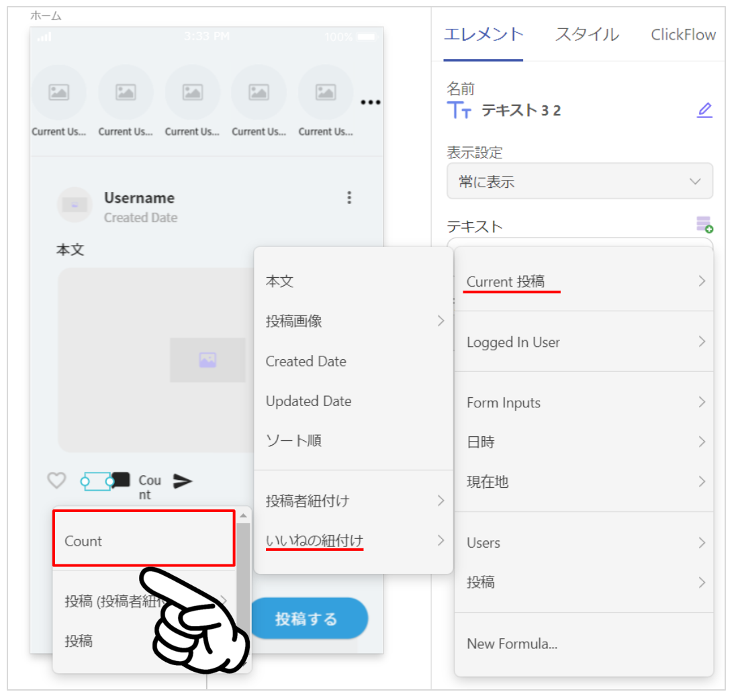Viewport: 736px width, 700px height.
Task: Select the Count option
Action: tap(144, 539)
